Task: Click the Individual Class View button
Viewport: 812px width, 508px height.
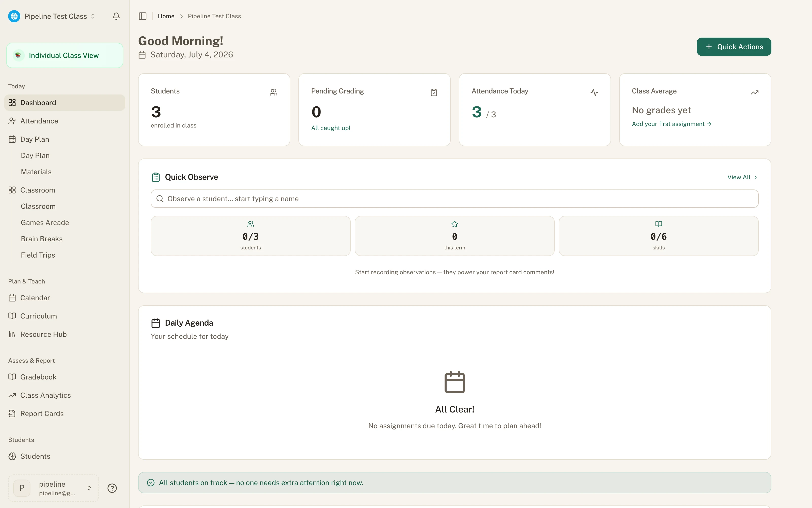Action: click(x=64, y=55)
